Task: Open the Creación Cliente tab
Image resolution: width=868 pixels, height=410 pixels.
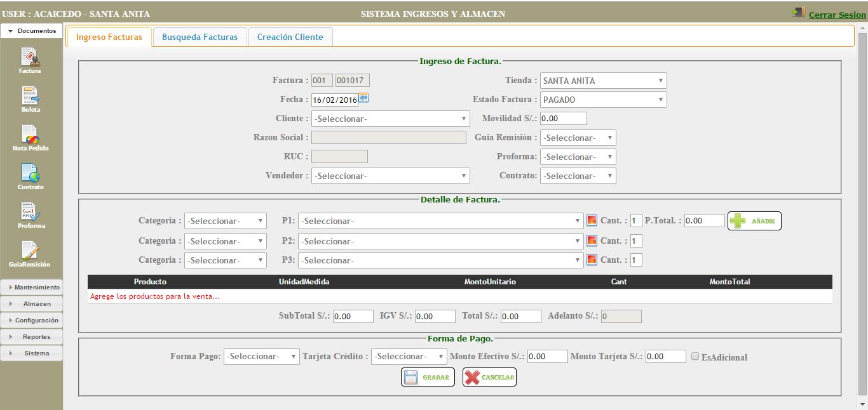Action: (290, 37)
